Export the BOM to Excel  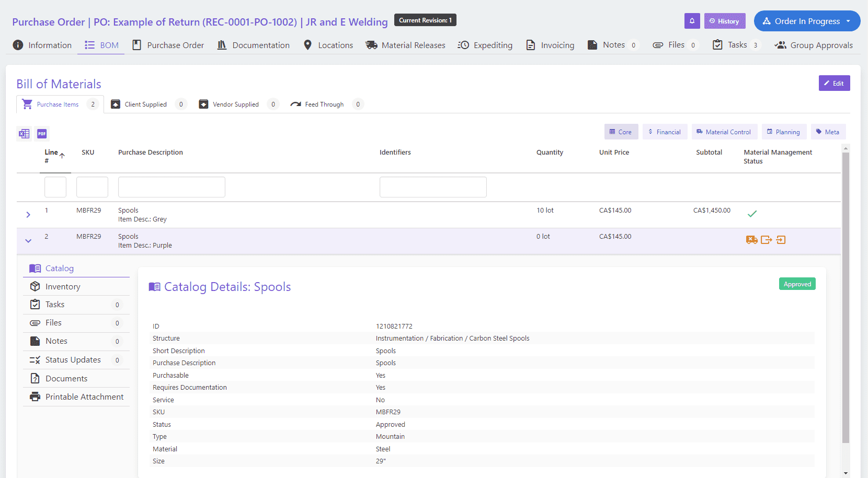tap(24, 134)
